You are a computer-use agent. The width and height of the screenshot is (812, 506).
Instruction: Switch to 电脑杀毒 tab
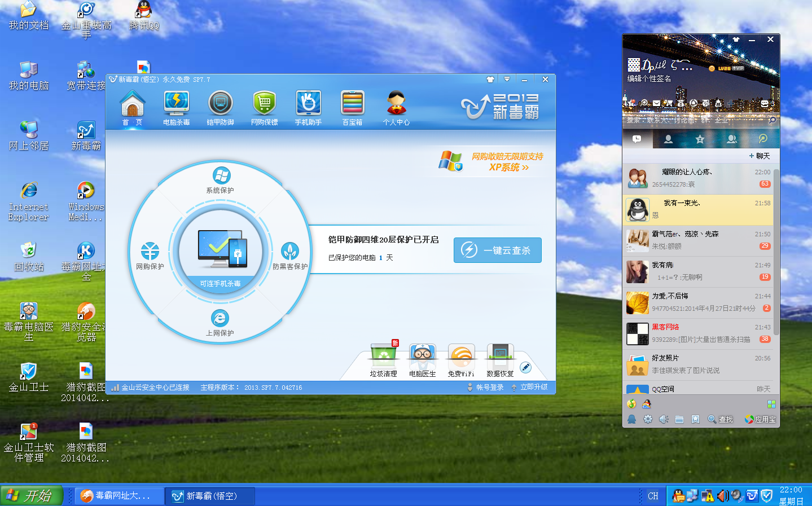(x=177, y=108)
